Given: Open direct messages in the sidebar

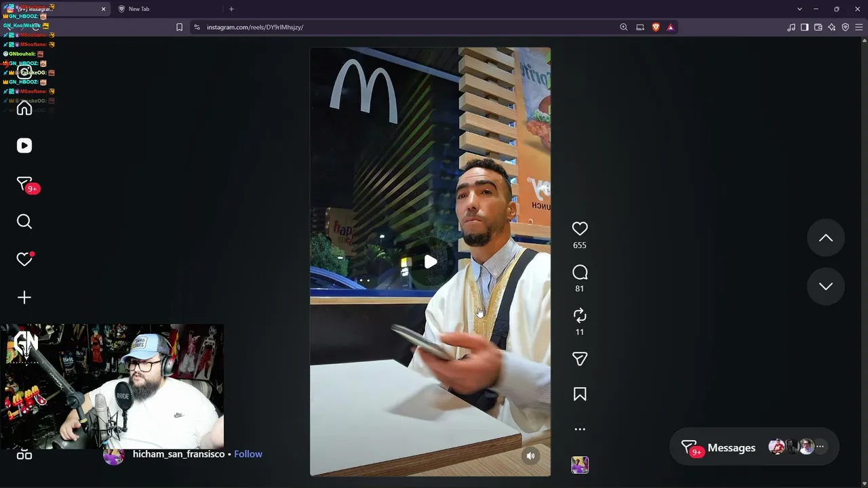Looking at the screenshot, I should pyautogui.click(x=24, y=184).
